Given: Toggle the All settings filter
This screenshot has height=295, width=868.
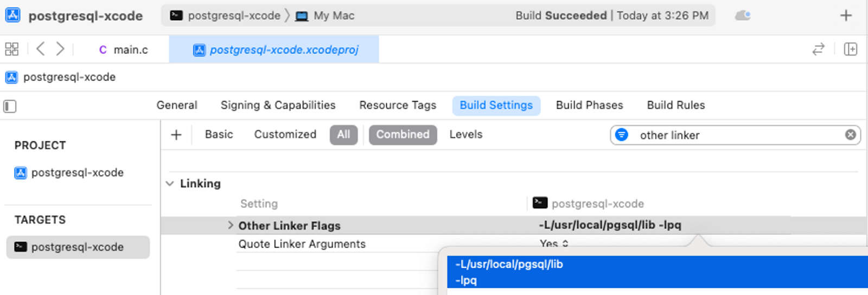Looking at the screenshot, I should [x=343, y=135].
